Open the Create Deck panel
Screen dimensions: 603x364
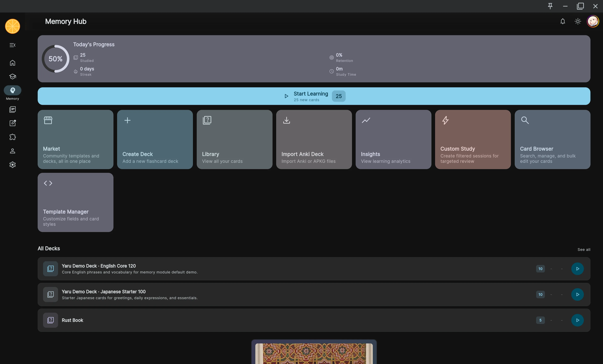pos(155,139)
